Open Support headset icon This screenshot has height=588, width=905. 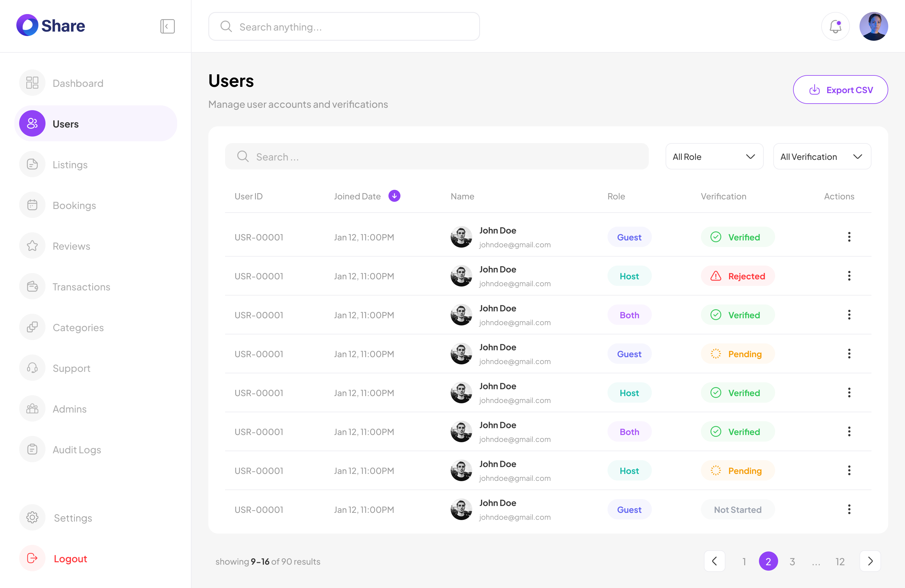pos(32,368)
